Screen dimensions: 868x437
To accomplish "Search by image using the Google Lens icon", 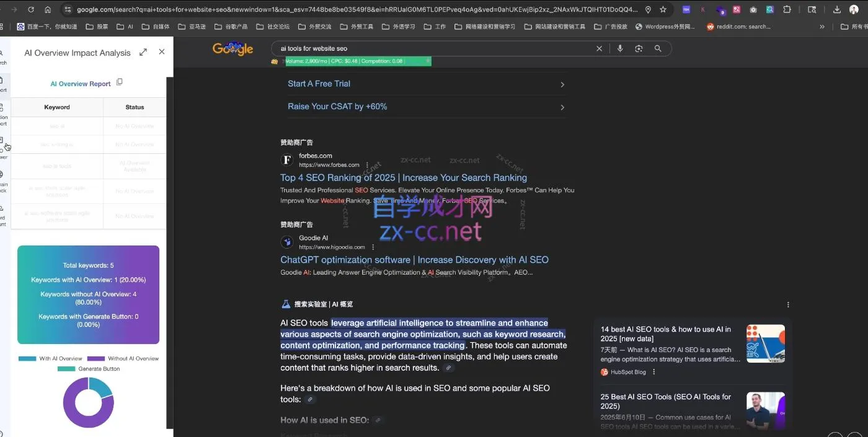I will click(639, 48).
